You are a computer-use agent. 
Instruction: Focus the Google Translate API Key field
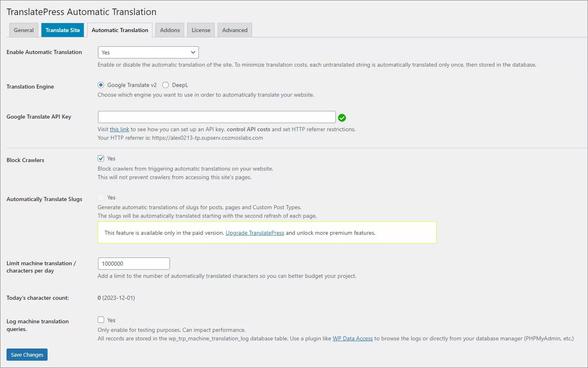tap(217, 117)
